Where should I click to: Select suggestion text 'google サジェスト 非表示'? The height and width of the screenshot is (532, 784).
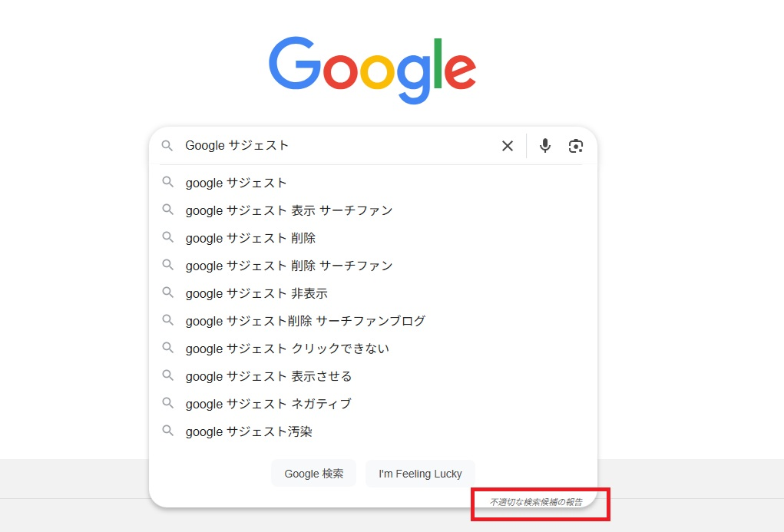[256, 293]
